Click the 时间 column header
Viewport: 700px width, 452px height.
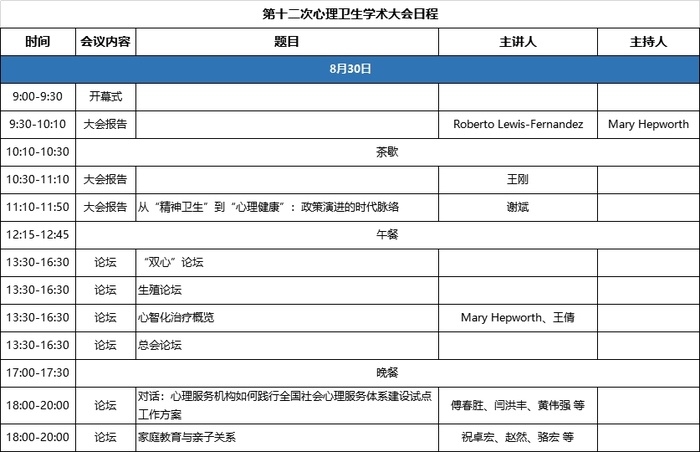point(38,42)
